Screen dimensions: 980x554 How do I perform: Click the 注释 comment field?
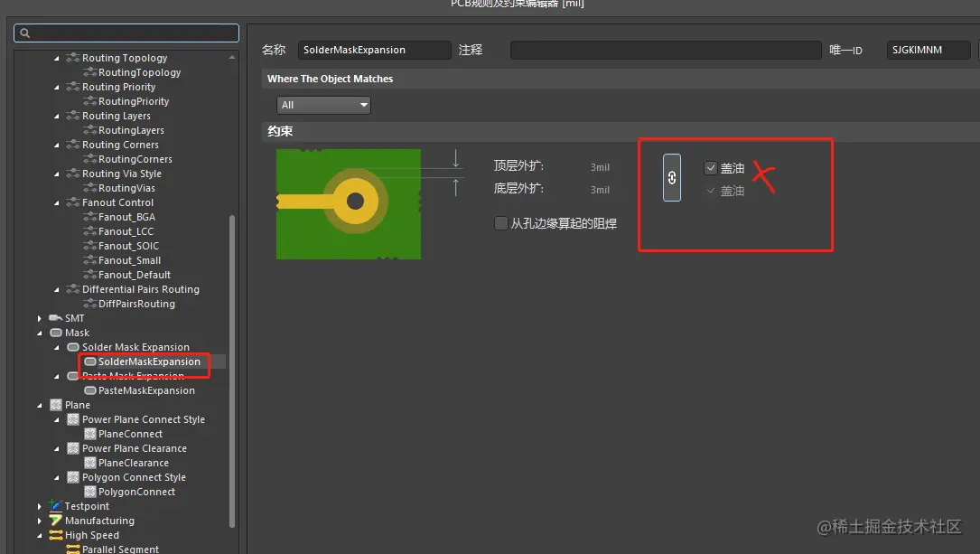(x=666, y=50)
